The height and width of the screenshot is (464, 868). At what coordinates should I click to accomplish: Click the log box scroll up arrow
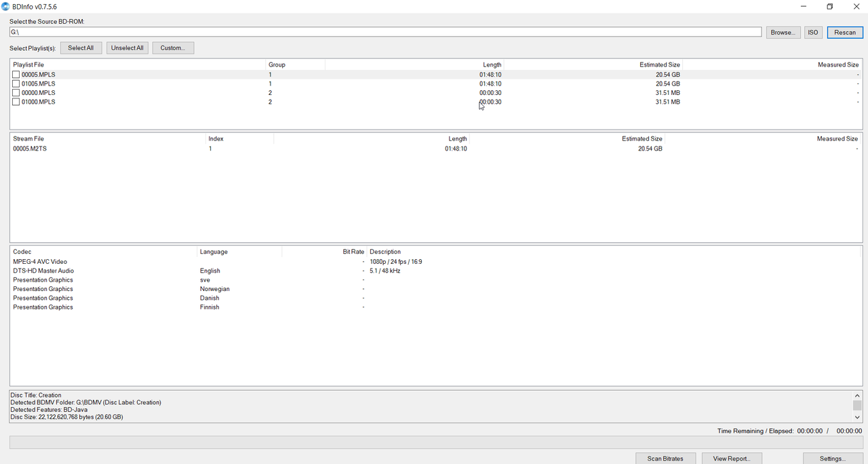pyautogui.click(x=857, y=395)
